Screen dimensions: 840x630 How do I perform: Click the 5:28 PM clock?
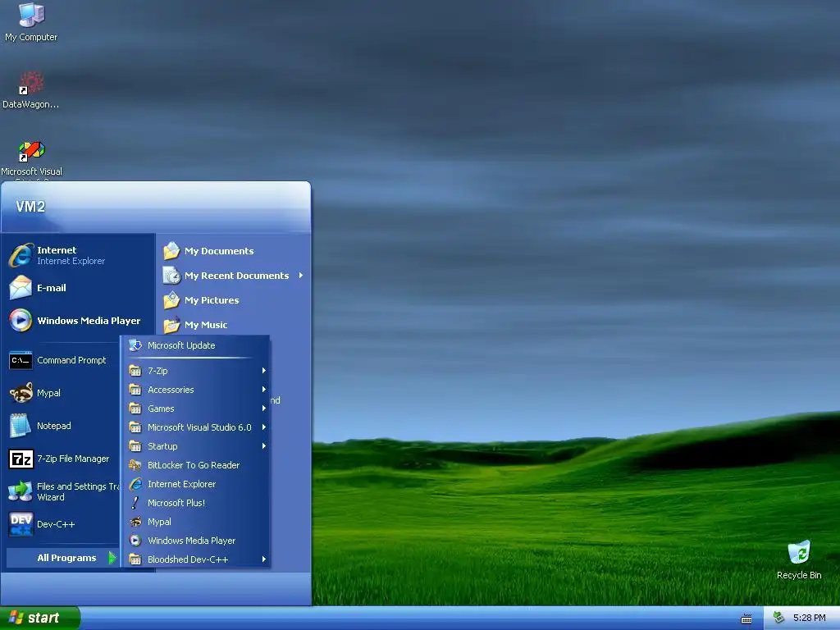(x=809, y=618)
